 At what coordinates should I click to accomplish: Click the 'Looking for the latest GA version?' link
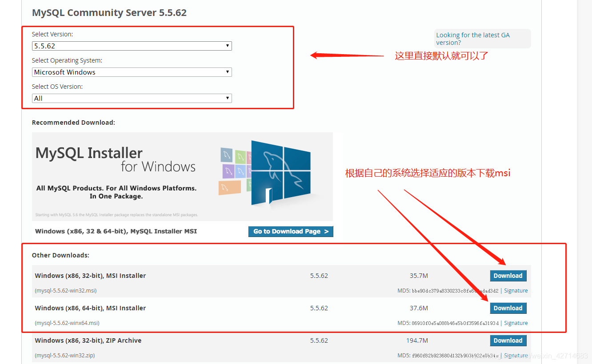point(473,39)
